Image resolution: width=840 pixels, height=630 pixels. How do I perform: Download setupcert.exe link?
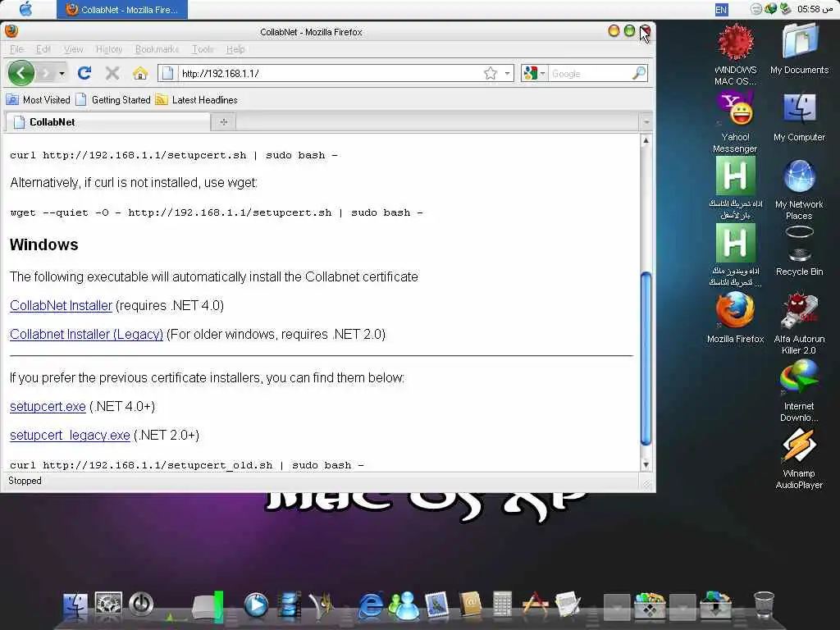48,407
